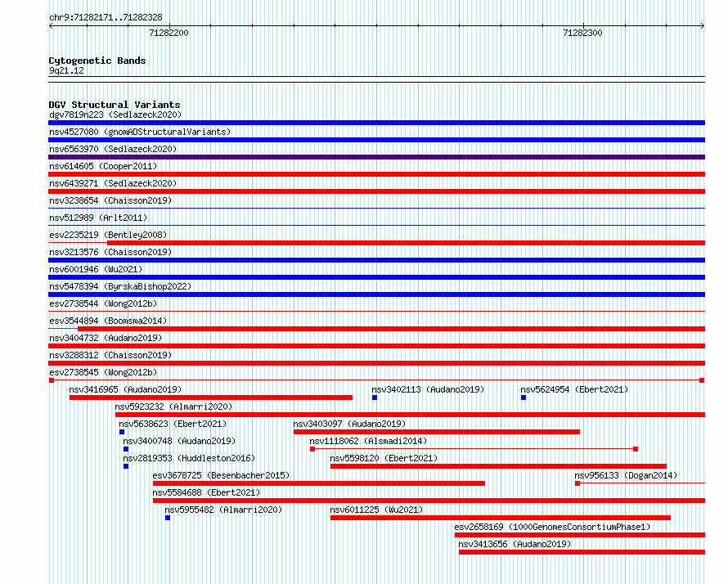
Task: Open nsv3288312 (Chaisson2019) variant
Action: click(x=110, y=355)
